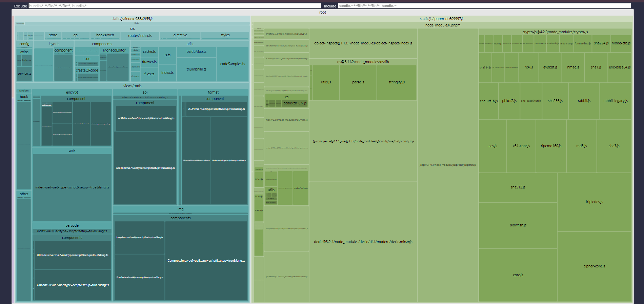This screenshot has height=304, width=644.
Task: Click the crypto-js@4.2.0 group header
Action: click(555, 32)
